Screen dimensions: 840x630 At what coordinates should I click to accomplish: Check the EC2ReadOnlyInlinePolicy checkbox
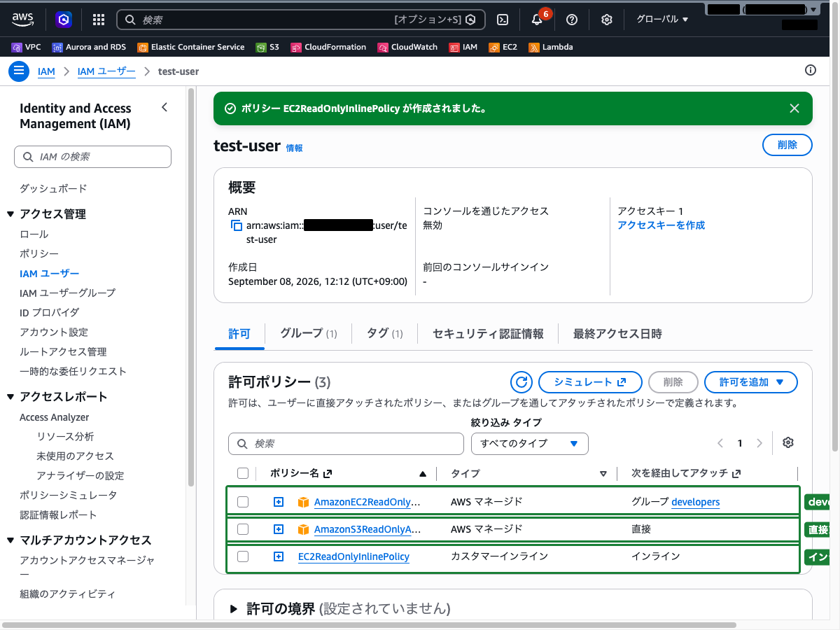tap(243, 556)
